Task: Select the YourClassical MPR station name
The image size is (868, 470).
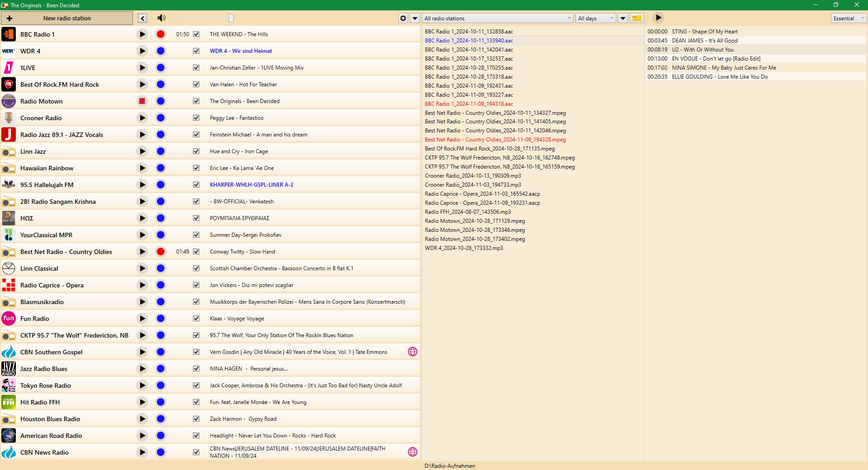Action: 46,235
